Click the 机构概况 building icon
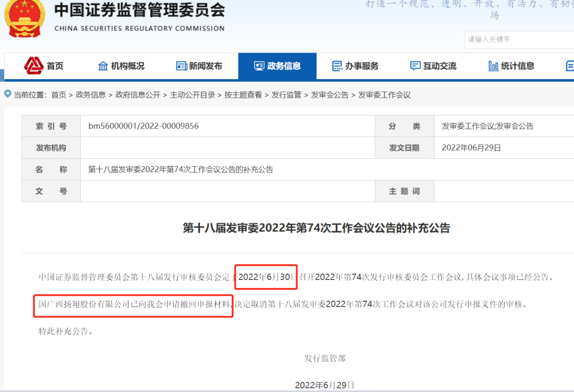Image resolution: width=574 pixels, height=392 pixels. [103, 66]
